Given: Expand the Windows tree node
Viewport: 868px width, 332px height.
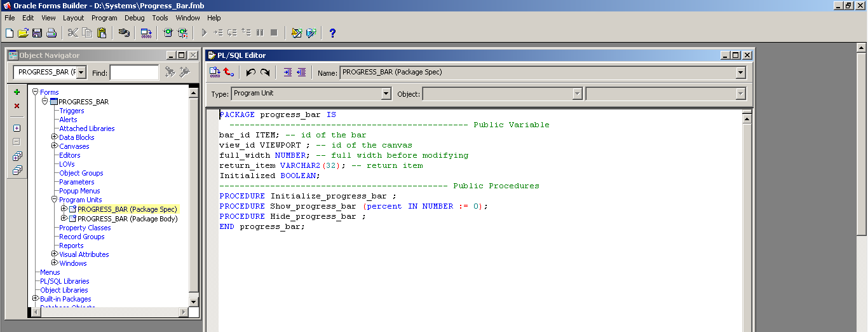Looking at the screenshot, I should click(x=54, y=263).
